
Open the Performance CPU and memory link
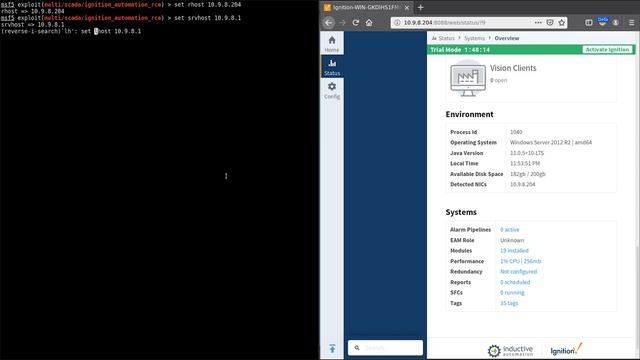[520, 261]
